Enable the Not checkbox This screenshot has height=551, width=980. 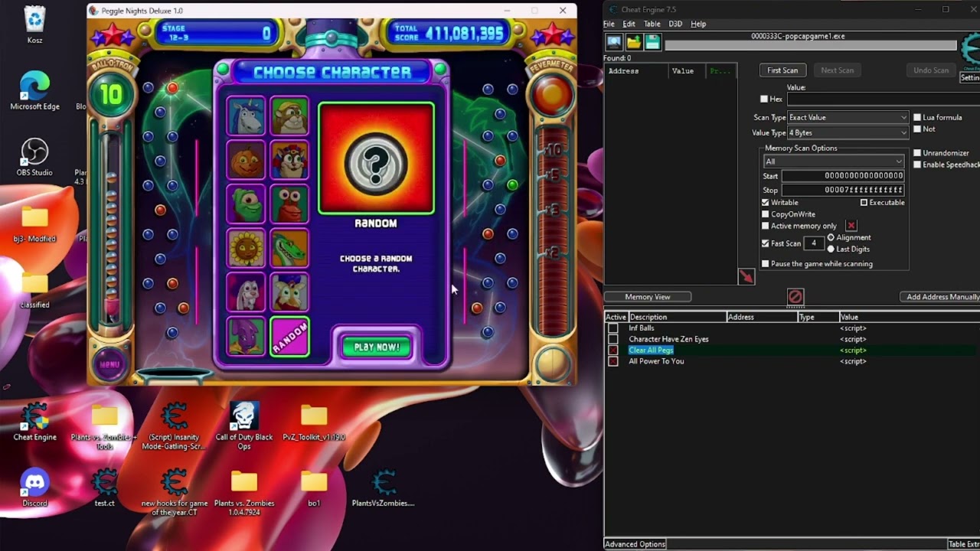917,129
